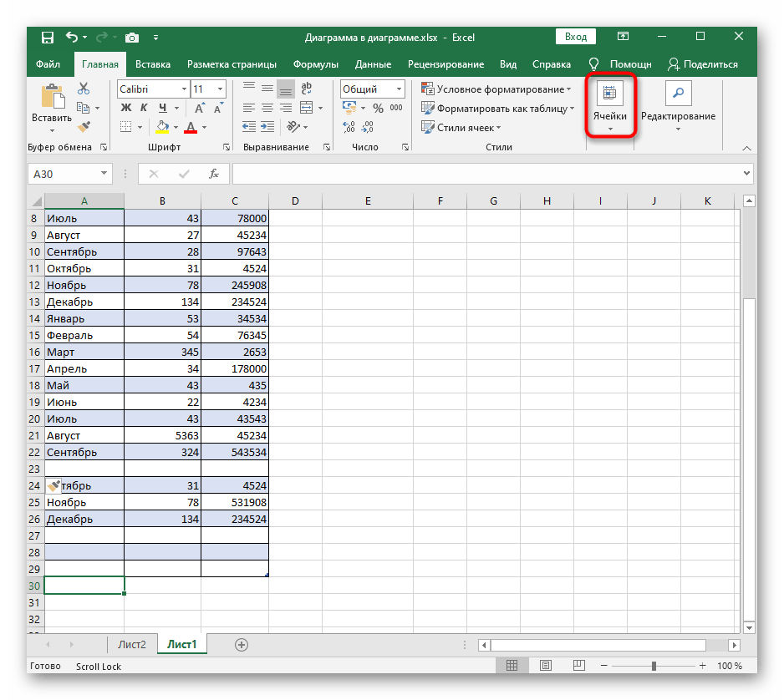Click the Вход sign-in button
Image resolution: width=784 pixels, height=700 pixels.
576,37
